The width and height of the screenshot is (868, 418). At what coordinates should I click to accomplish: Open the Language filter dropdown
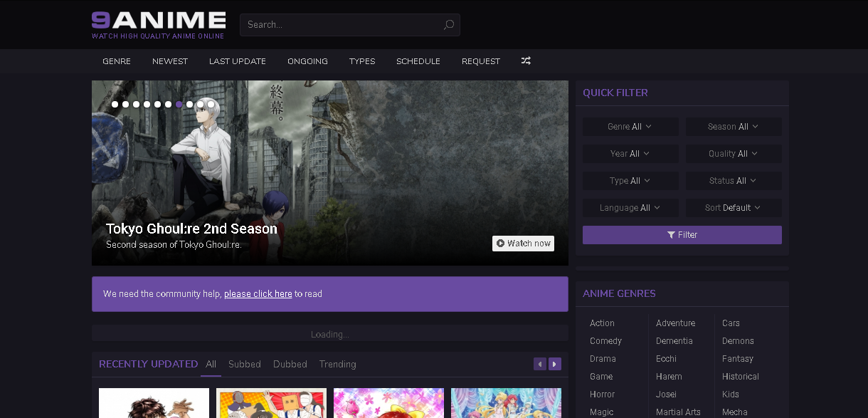click(x=630, y=208)
